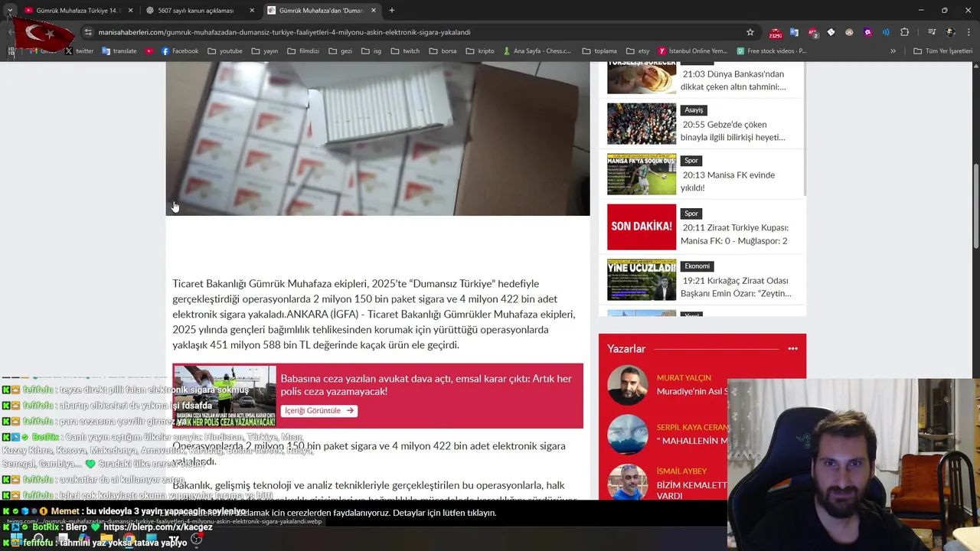The height and width of the screenshot is (551, 980).
Task: Open Babasına ceza yazılan avukat headline
Action: tap(426, 385)
